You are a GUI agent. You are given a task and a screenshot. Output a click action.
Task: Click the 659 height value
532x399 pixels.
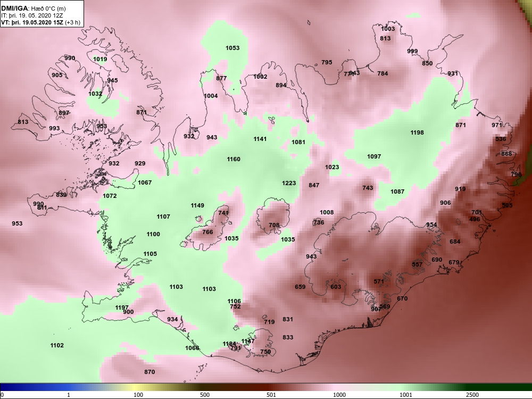(300, 287)
